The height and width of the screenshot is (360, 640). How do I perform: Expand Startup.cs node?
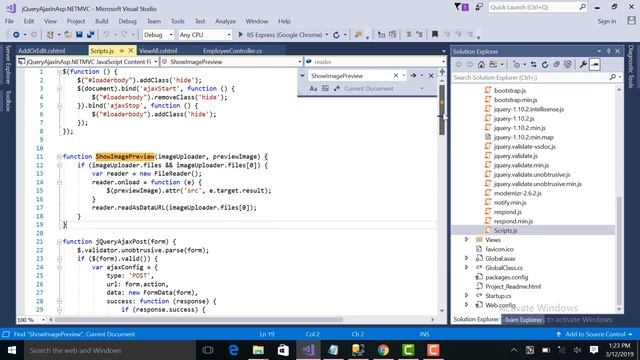(467, 296)
